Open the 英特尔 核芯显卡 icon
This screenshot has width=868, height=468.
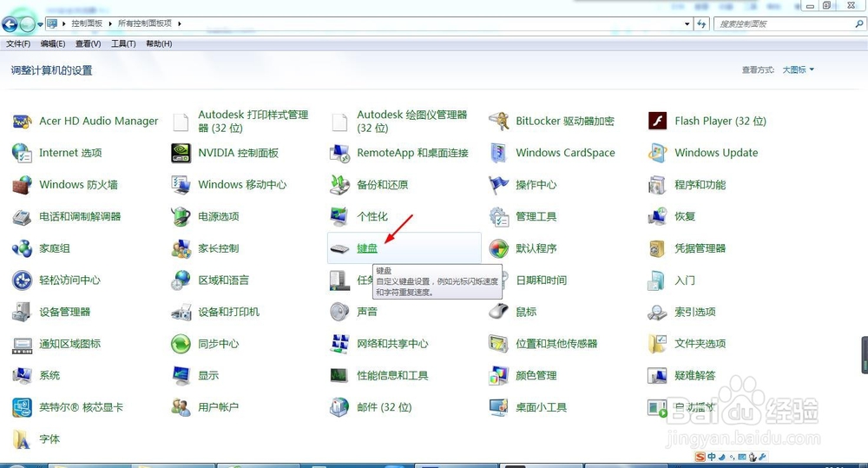[x=23, y=407]
